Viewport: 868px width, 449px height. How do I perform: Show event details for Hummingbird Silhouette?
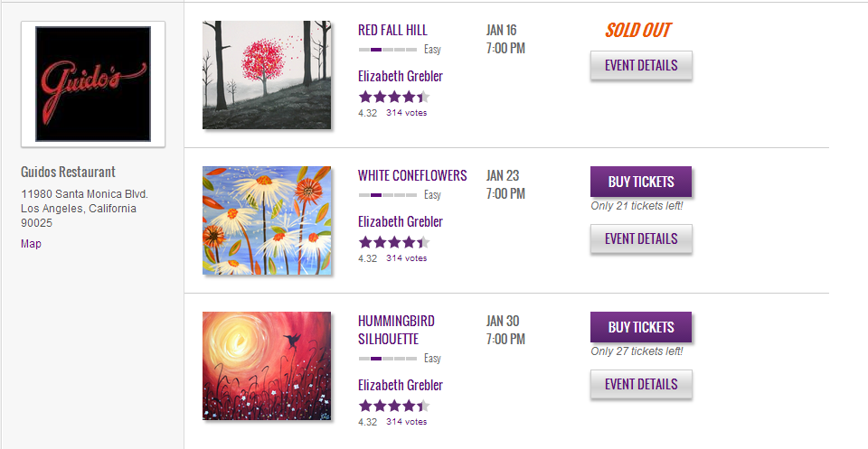(640, 384)
